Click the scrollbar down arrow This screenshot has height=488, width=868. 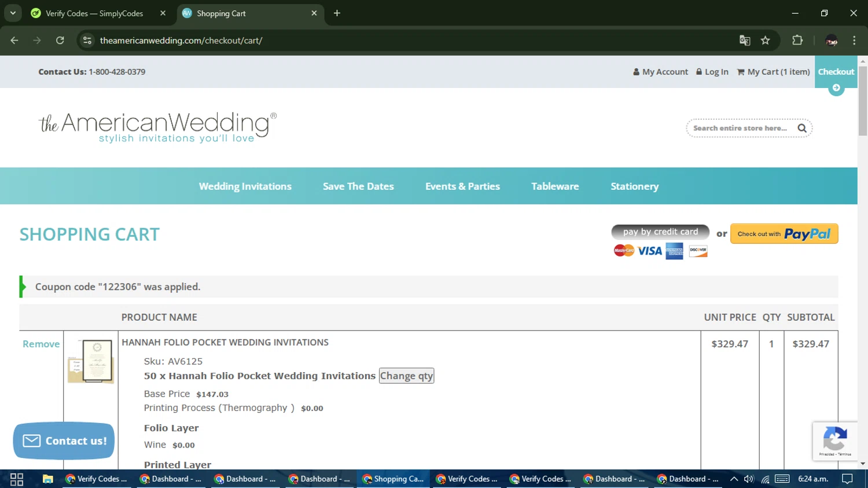click(x=863, y=464)
